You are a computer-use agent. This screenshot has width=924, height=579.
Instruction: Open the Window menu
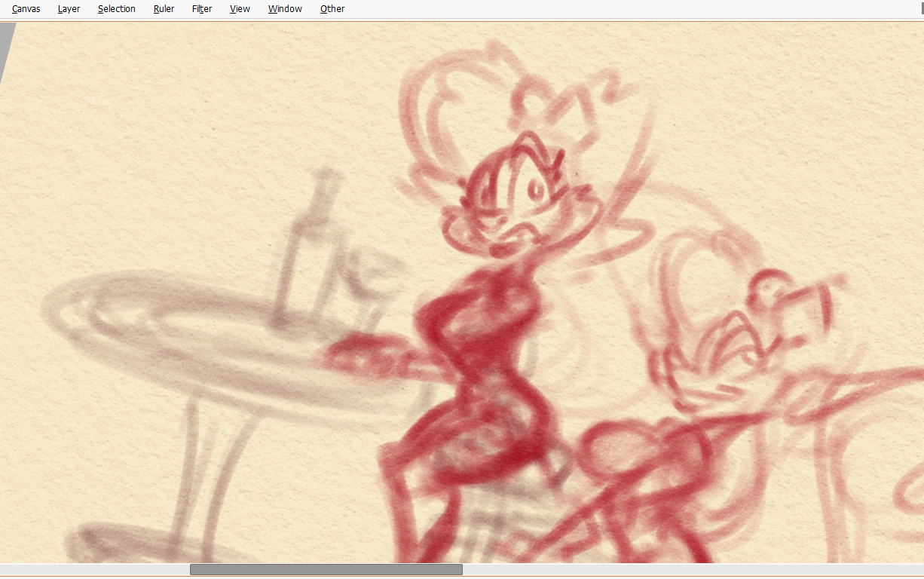click(x=285, y=9)
